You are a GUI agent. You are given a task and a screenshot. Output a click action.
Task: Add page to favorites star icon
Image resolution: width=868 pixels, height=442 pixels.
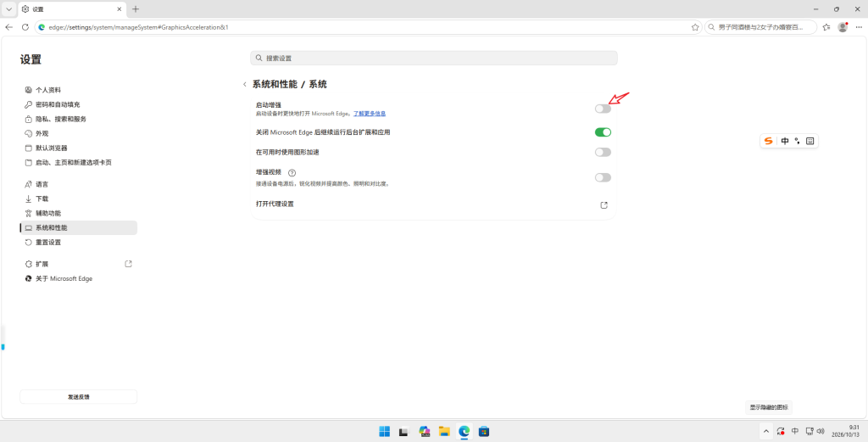pyautogui.click(x=695, y=27)
